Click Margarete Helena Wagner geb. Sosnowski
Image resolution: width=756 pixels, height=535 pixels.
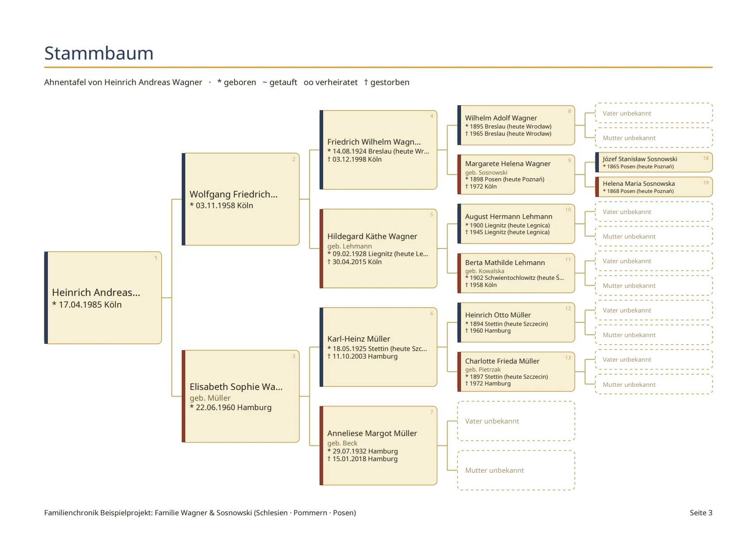(516, 175)
